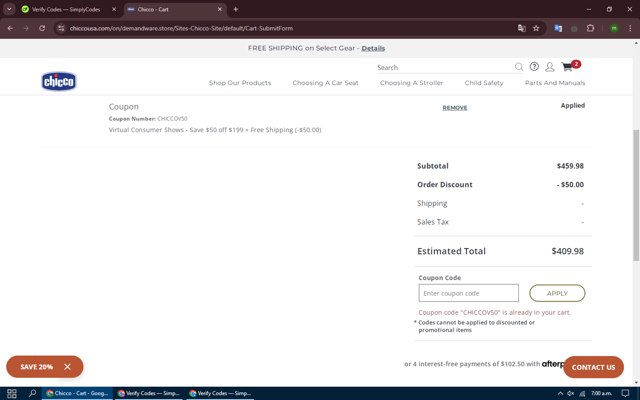This screenshot has height=400, width=640.
Task: Remove the CHICCOV50 coupon
Action: click(455, 108)
